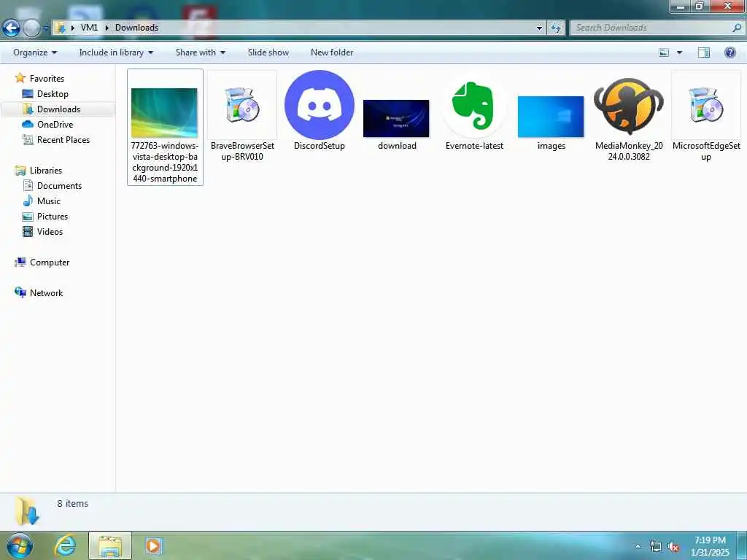Image resolution: width=747 pixels, height=560 pixels.
Task: Select the DiscordSetup installer icon
Action: (x=320, y=105)
